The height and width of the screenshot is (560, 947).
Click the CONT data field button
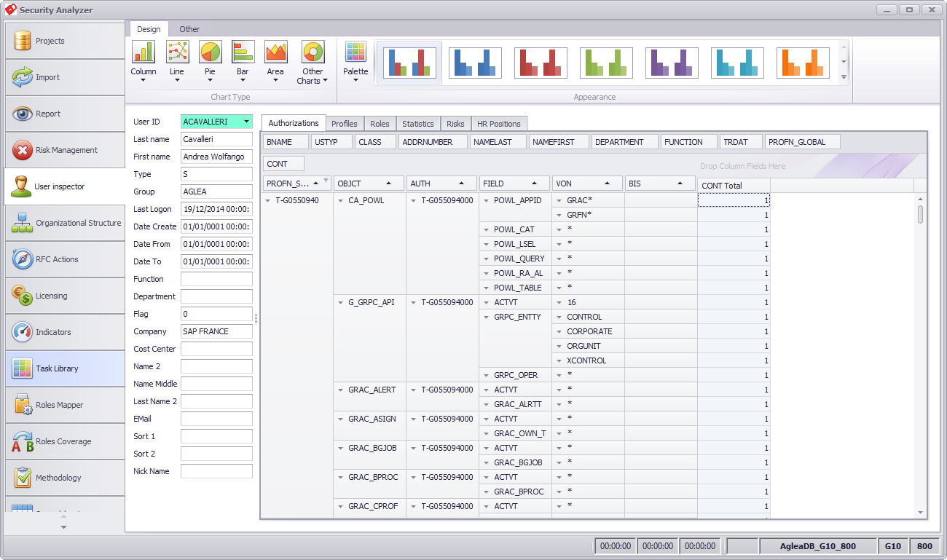tap(283, 164)
